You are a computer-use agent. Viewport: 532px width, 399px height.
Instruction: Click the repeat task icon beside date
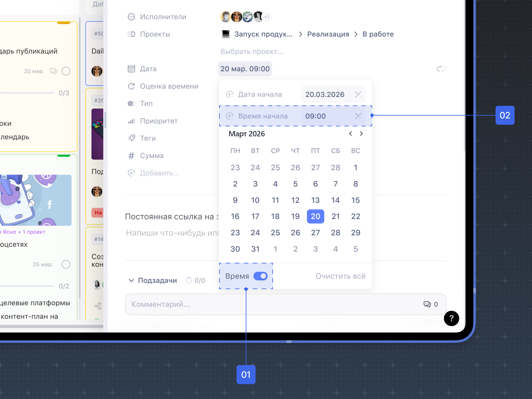(x=441, y=69)
